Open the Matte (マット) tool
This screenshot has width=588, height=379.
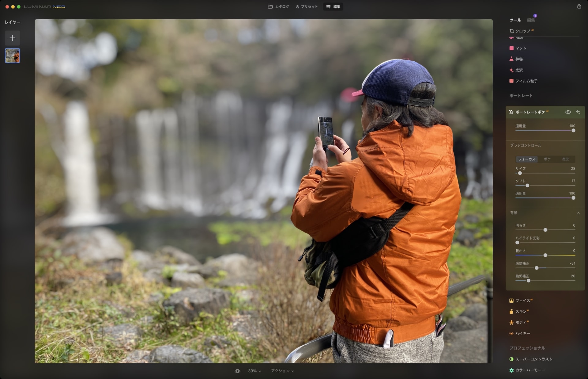coord(520,48)
